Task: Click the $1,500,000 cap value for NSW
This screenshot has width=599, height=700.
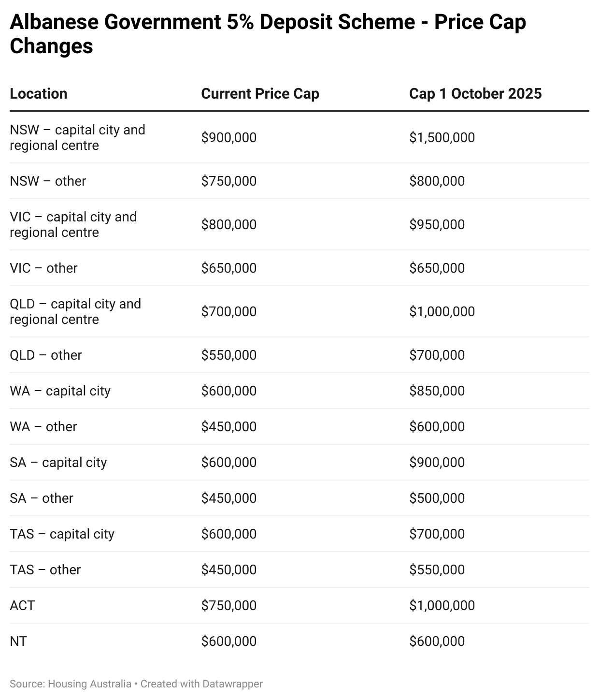Action: 442,138
